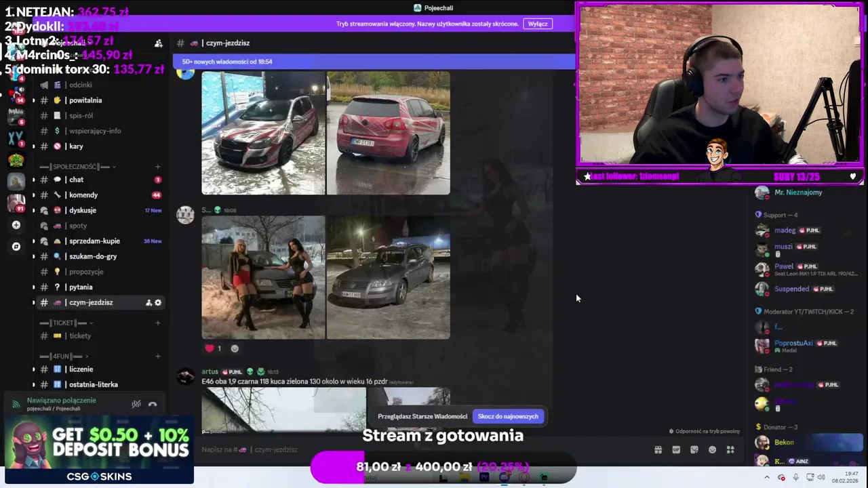Viewport: 868px width, 488px height.
Task: Click the donation goal progress bar
Action: pyautogui.click(x=443, y=466)
